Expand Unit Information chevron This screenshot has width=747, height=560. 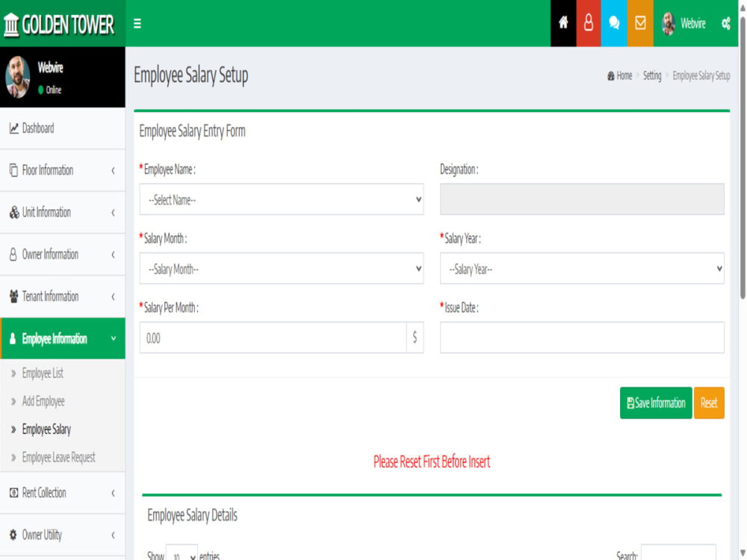(x=113, y=212)
